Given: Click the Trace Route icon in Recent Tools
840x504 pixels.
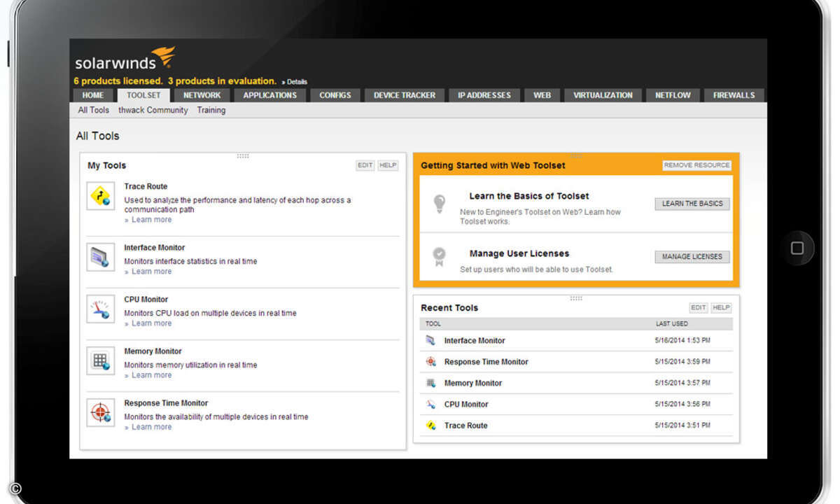Looking at the screenshot, I should pos(431,426).
